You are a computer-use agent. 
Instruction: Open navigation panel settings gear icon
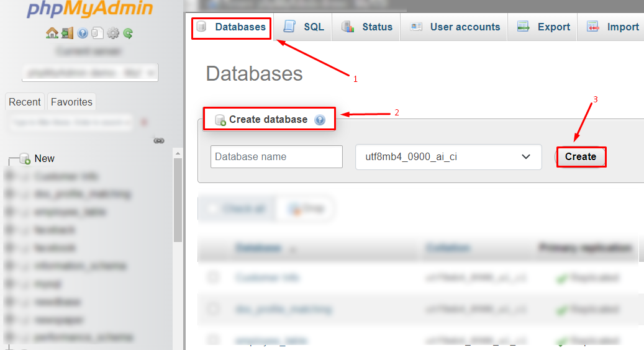pyautogui.click(x=113, y=34)
